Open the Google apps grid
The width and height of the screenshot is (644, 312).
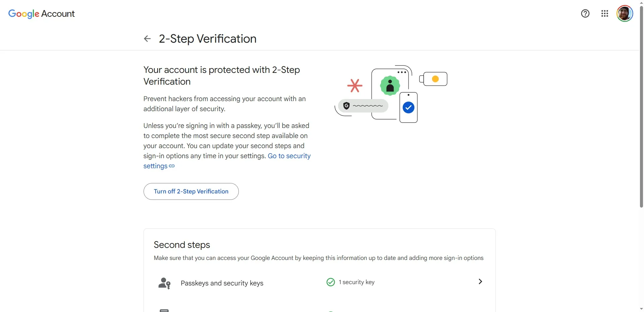coord(604,13)
